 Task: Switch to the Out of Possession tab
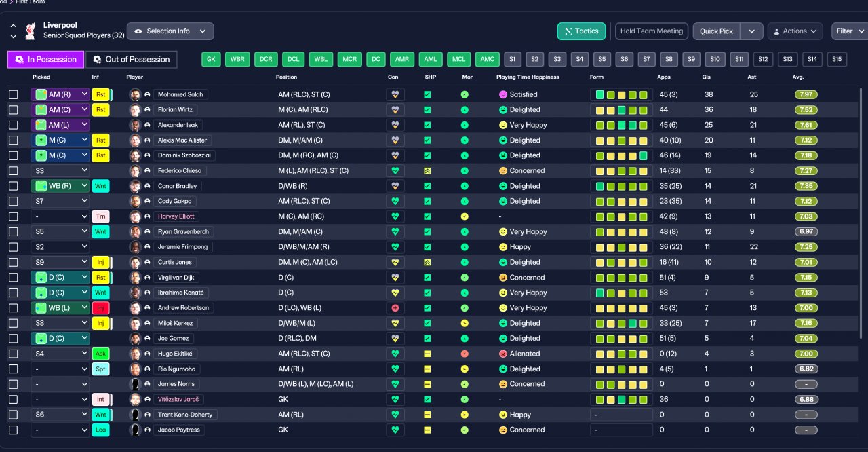131,60
